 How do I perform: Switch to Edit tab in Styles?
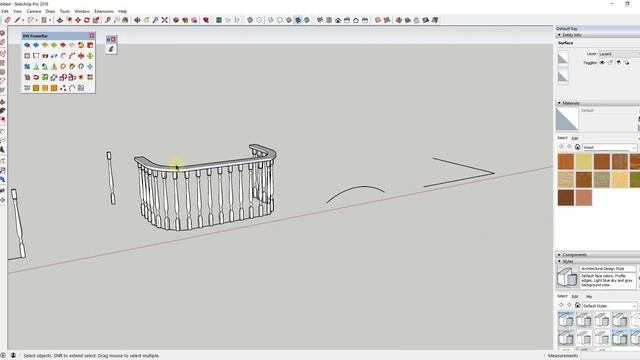point(575,297)
